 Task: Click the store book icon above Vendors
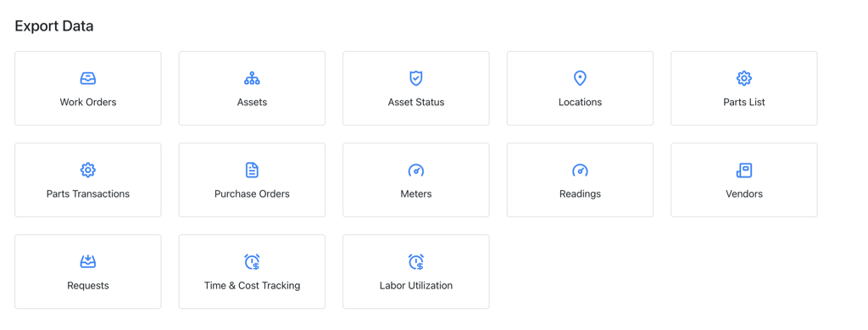pos(744,171)
